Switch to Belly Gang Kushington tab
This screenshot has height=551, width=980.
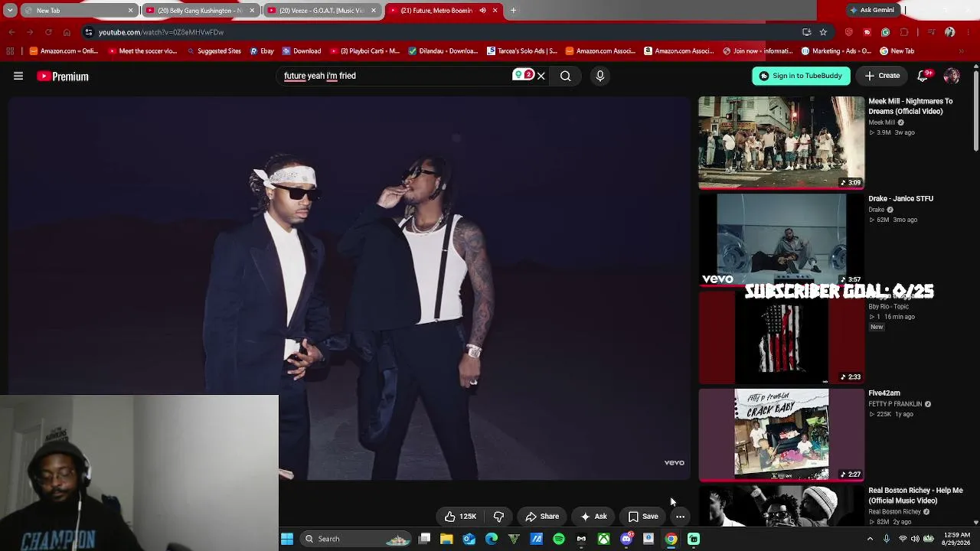click(x=200, y=11)
